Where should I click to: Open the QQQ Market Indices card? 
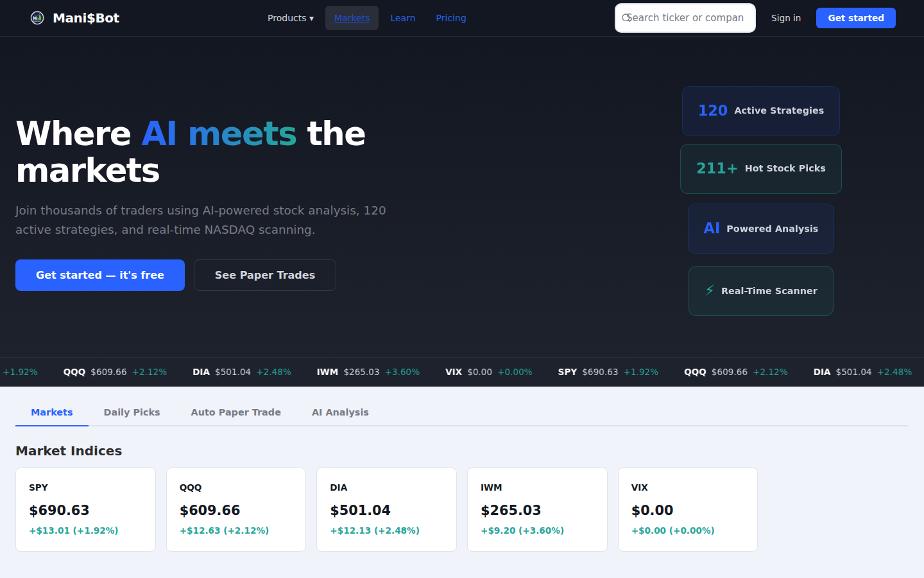236,509
